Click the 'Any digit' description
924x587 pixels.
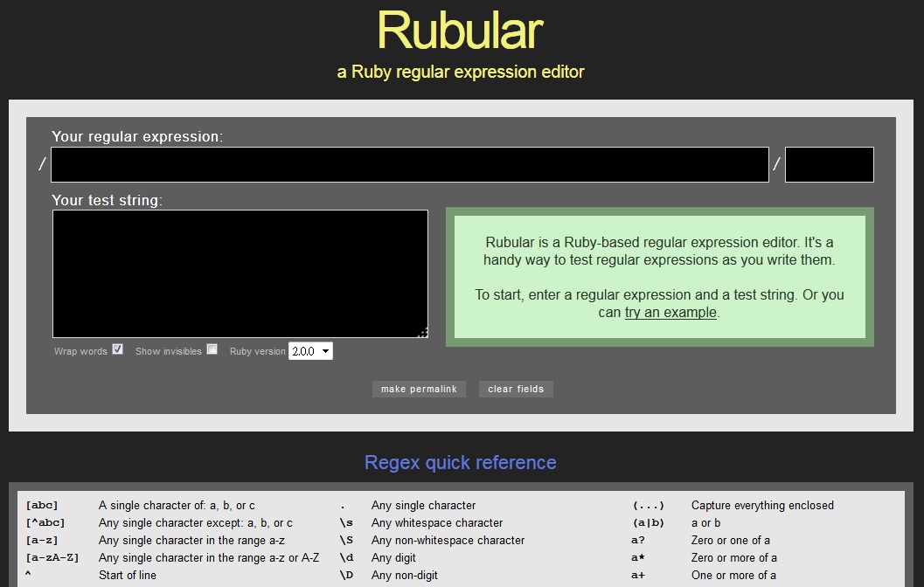[393, 557]
